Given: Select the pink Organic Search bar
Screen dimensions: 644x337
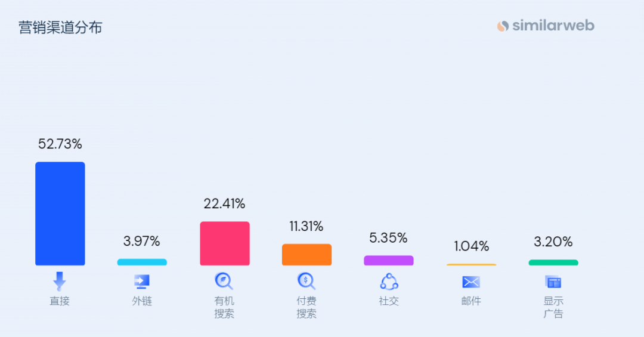Looking at the screenshot, I should tap(224, 243).
